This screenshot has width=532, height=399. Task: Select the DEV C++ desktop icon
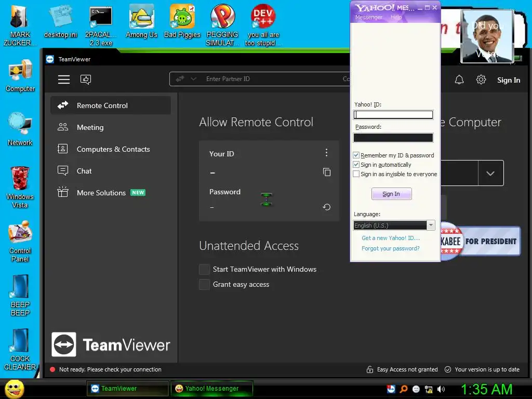tap(263, 25)
